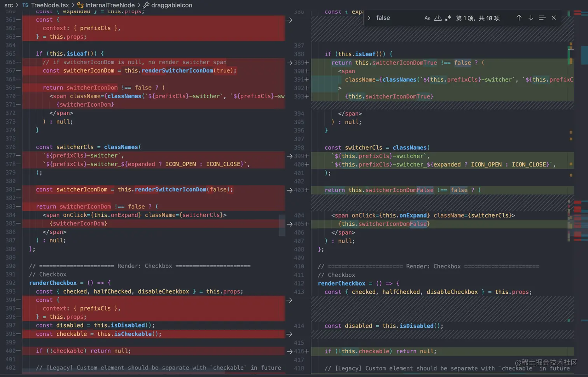This screenshot has height=377, width=588.
Task: Close the find widget
Action: [554, 18]
